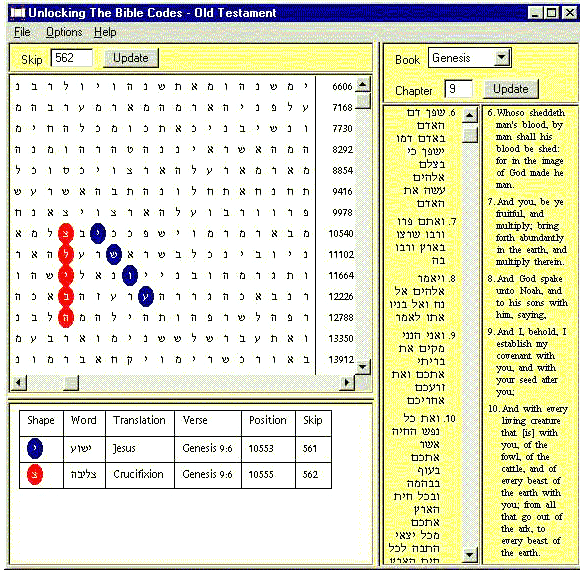
Task: Click English verse 9 And I, behold
Action: click(x=527, y=362)
